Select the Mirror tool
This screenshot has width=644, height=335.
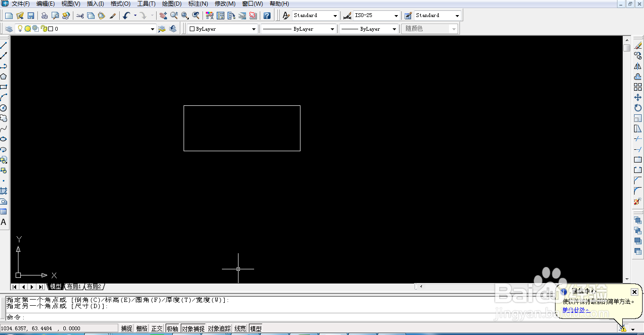(637, 66)
